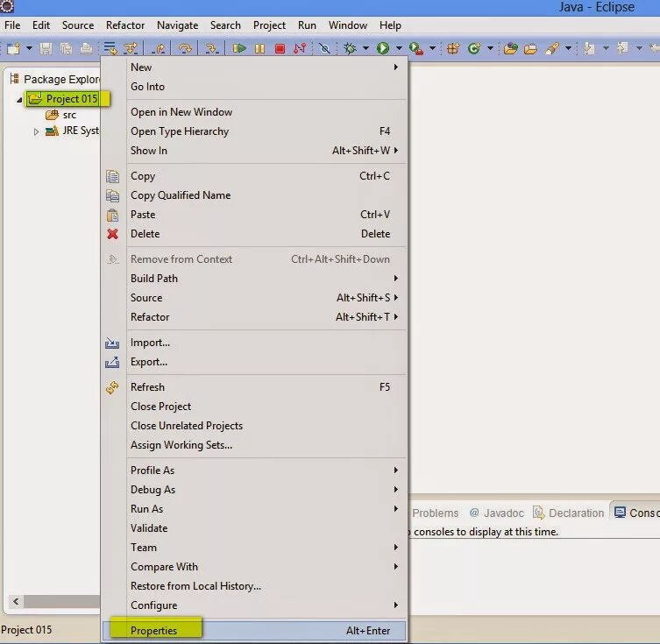660x644 pixels.
Task: Open the Project menu
Action: (x=269, y=25)
